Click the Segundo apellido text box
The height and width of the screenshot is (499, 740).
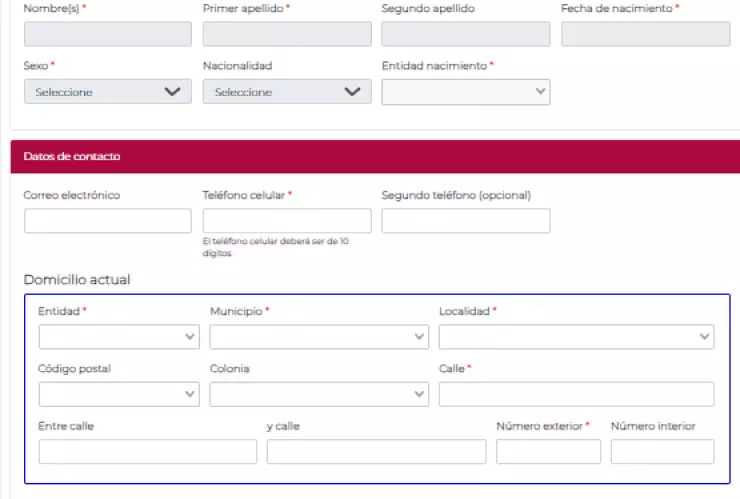(x=465, y=34)
